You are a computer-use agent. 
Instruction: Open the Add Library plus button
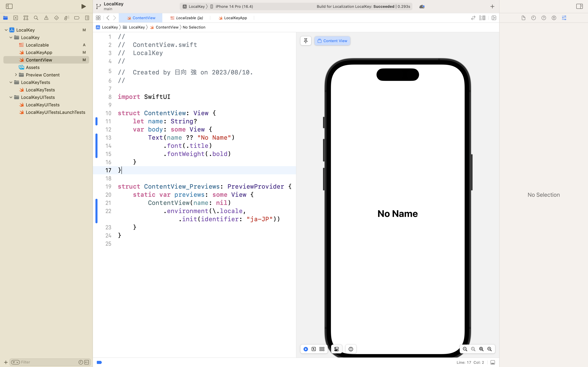point(492,7)
